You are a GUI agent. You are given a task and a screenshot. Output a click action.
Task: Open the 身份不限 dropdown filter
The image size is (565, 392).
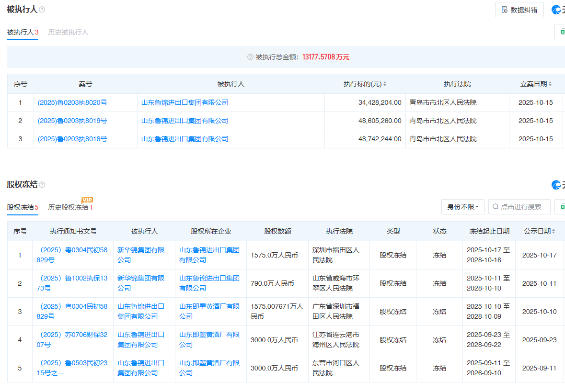click(x=462, y=207)
